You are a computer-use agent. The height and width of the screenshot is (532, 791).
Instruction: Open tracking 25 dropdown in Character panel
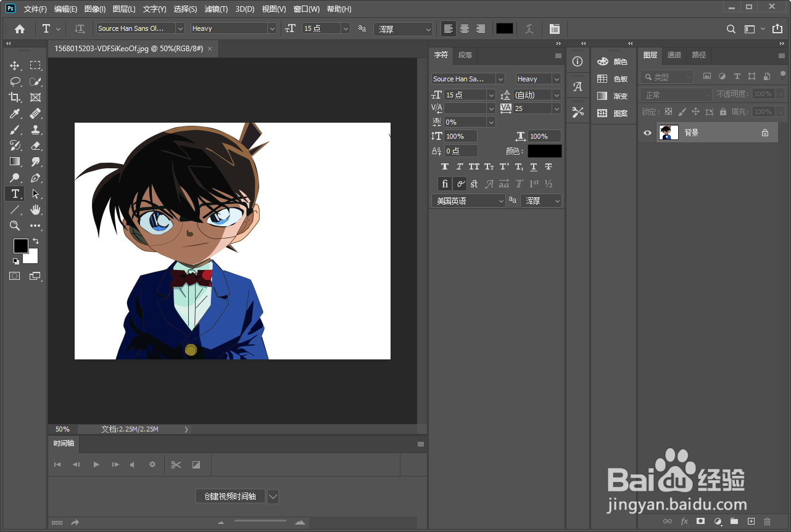557,108
